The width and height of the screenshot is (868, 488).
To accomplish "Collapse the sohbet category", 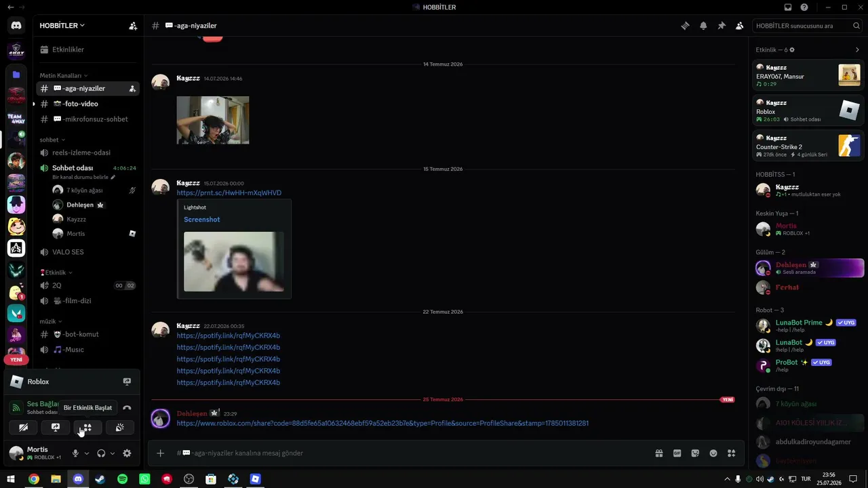I will coord(53,140).
